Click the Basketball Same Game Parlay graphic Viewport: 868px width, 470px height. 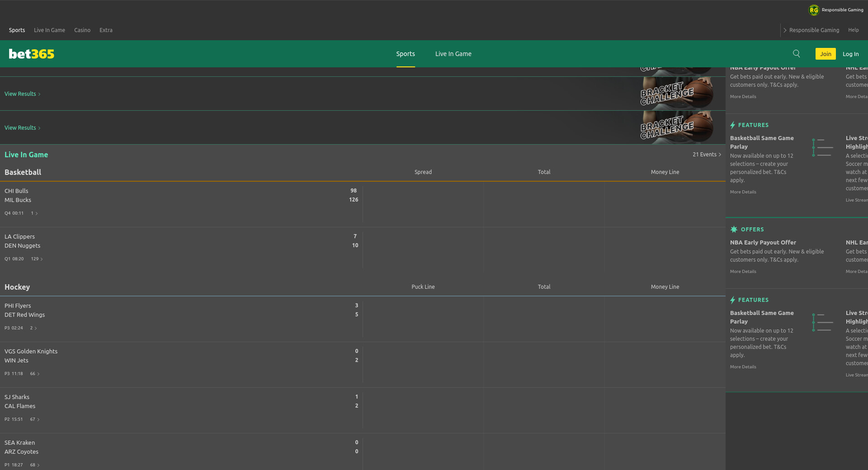pyautogui.click(x=822, y=147)
